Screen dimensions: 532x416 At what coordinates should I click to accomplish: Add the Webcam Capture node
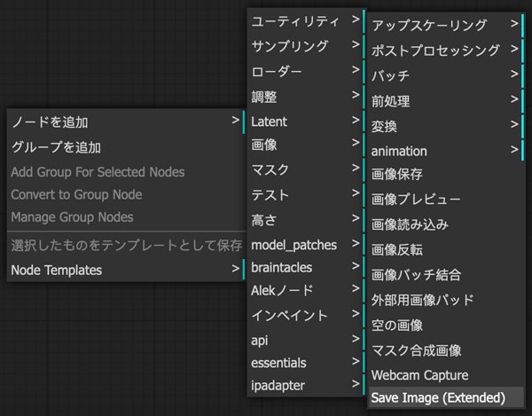447,375
